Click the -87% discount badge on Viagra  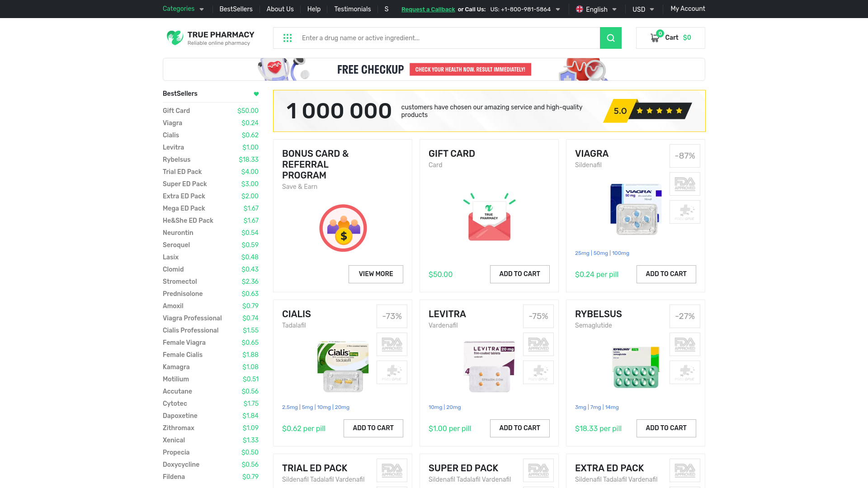click(x=685, y=156)
